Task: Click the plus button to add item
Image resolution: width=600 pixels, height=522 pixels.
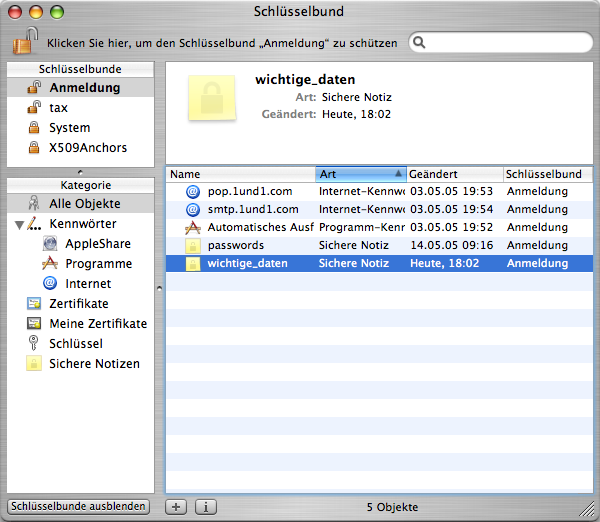Action: point(175,507)
